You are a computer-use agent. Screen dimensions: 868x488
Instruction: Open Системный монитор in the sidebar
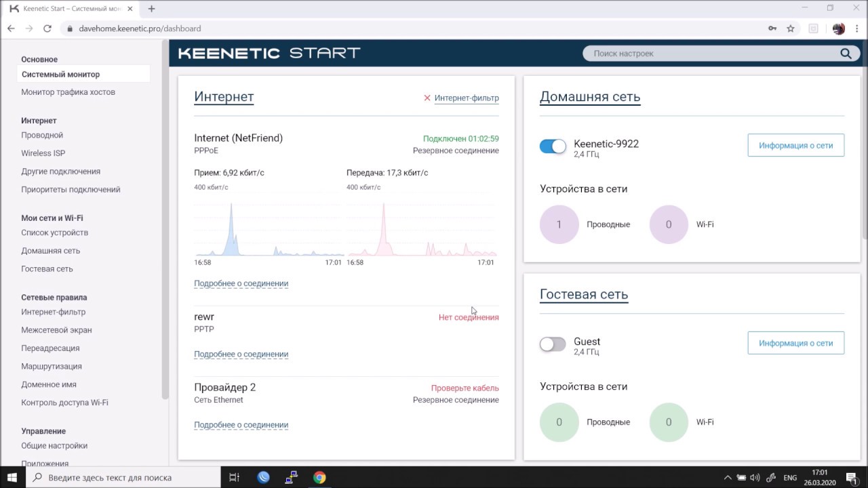tap(83, 75)
